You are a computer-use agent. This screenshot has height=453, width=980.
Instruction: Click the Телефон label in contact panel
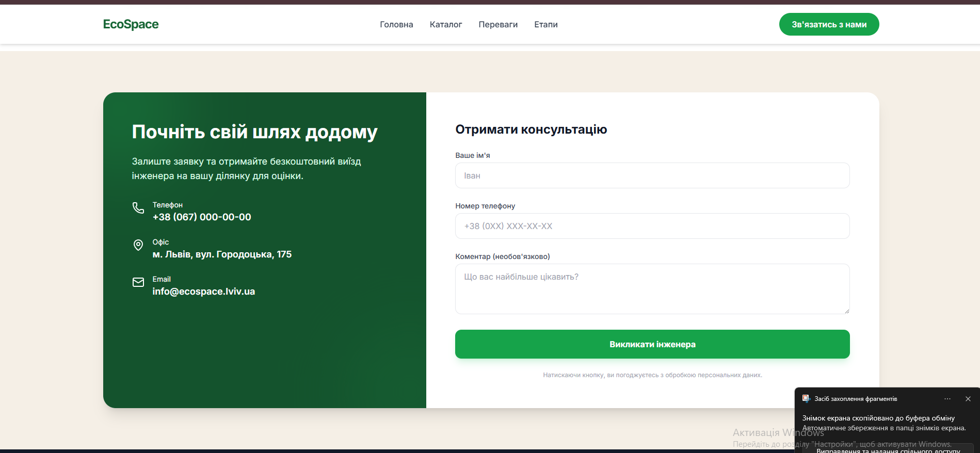pyautogui.click(x=168, y=205)
